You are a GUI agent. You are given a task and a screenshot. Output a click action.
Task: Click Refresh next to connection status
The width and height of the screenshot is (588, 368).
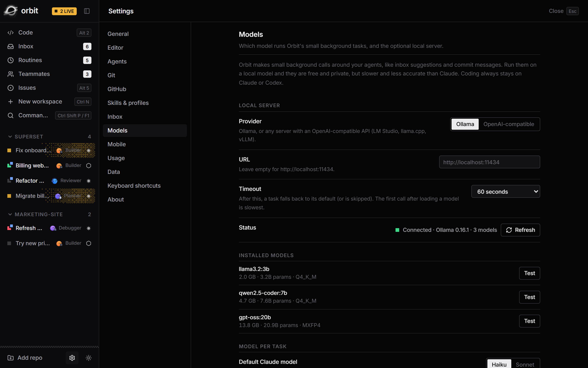(x=520, y=230)
